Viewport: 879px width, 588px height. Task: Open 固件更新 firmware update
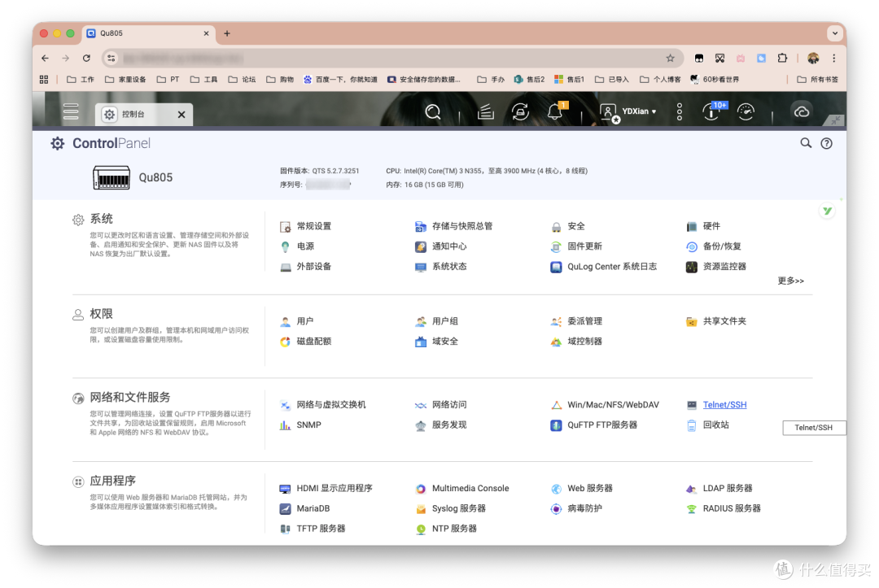point(575,246)
